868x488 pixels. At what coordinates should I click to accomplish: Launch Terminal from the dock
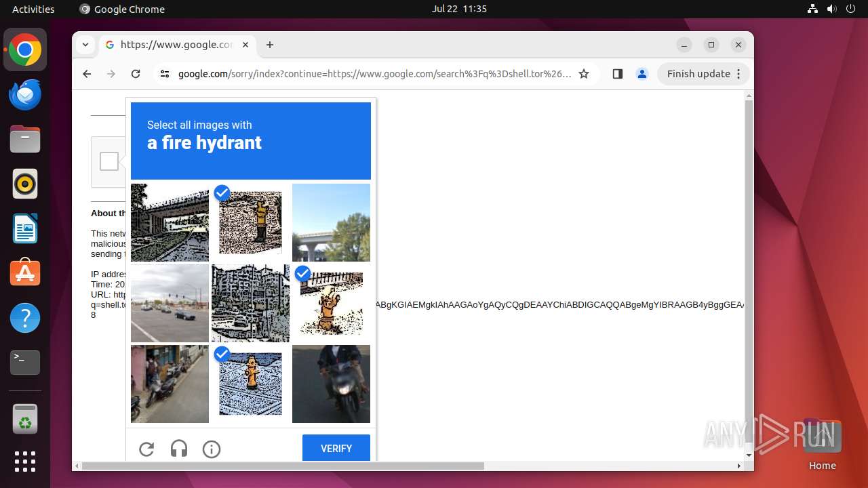pyautogui.click(x=25, y=363)
